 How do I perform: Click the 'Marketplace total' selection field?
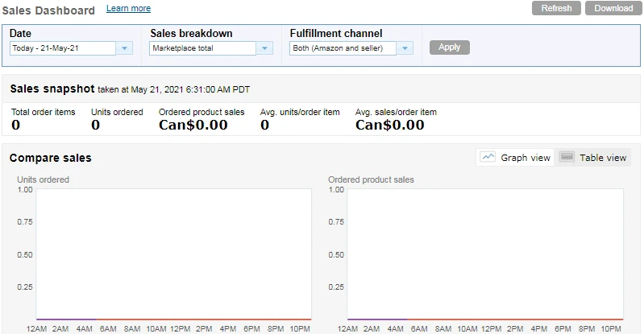(x=203, y=48)
